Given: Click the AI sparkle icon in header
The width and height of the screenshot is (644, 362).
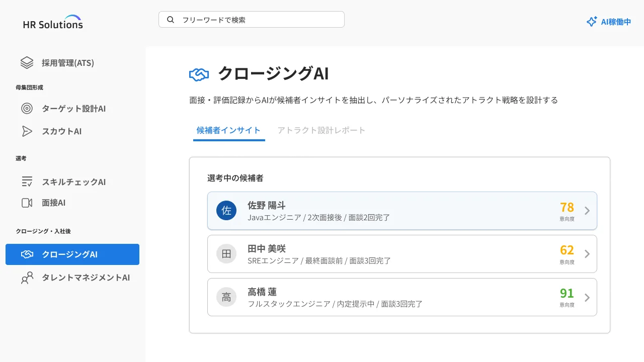Looking at the screenshot, I should click(x=592, y=22).
